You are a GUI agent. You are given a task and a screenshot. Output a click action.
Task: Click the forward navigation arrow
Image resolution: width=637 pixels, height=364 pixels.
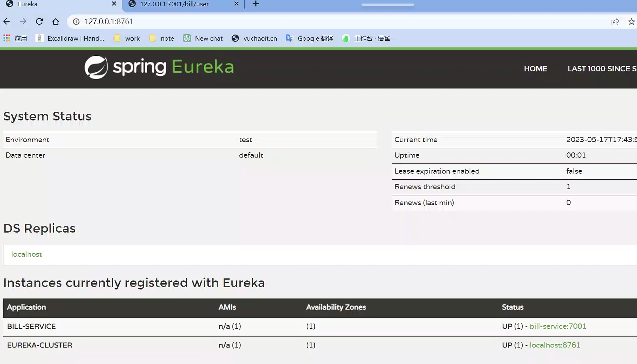pyautogui.click(x=23, y=21)
